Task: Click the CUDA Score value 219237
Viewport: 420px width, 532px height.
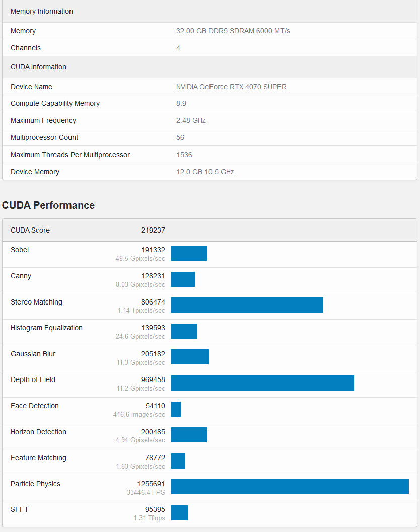Action: (153, 230)
